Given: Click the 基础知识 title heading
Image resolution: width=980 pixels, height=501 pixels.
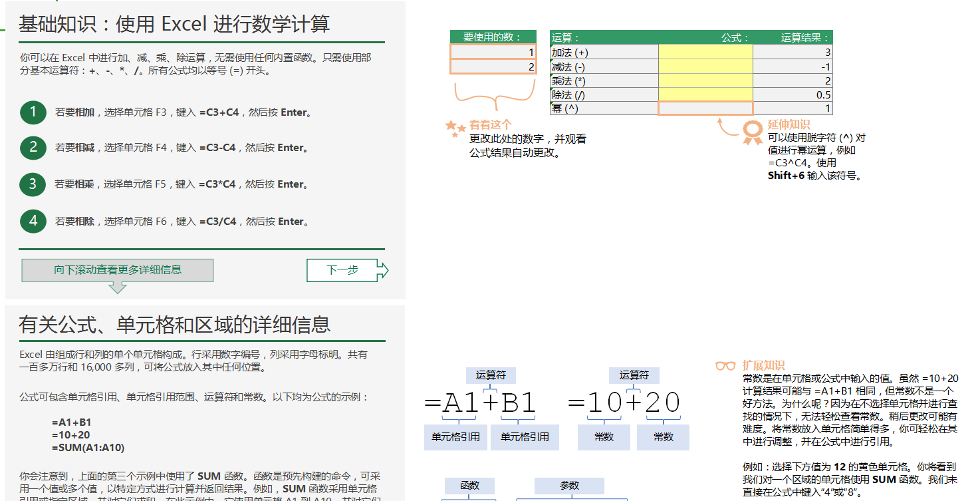Looking at the screenshot, I should tap(174, 24).
